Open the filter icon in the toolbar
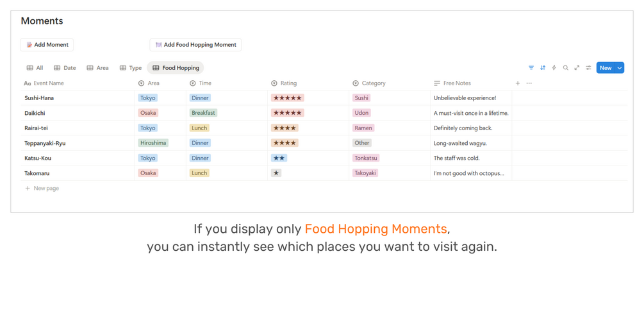644x322 pixels. (x=531, y=68)
